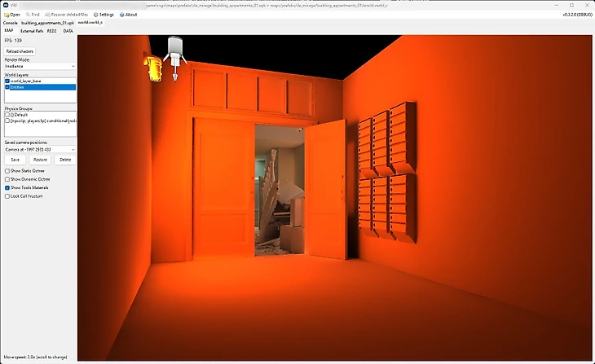Open Settings via the gear icon
Image resolution: width=595 pixels, height=364 pixels.
(x=95, y=15)
